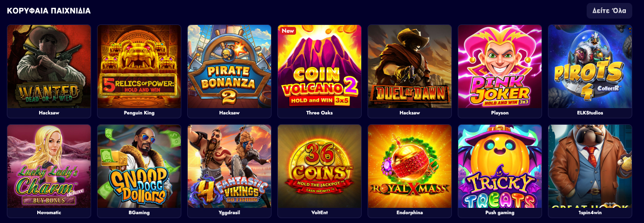Click the Three Oaks provider label
Viewport: 644px width, 223px height.
tap(320, 113)
